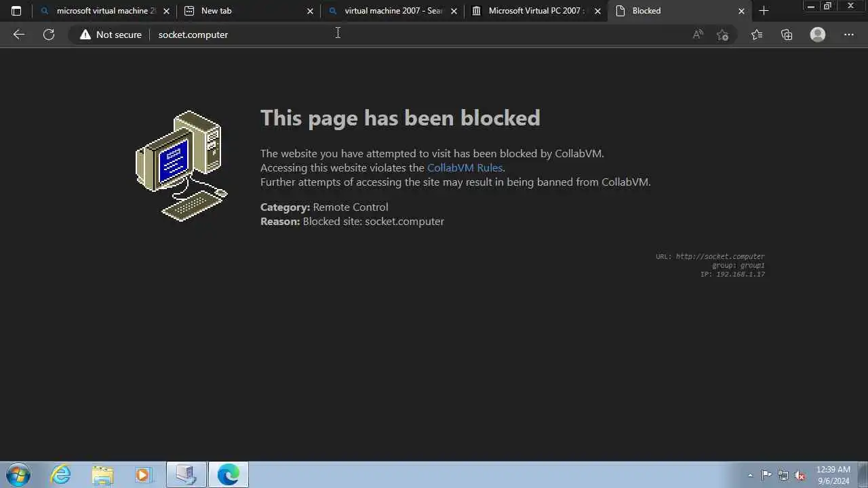Close the microsoft virtual machine tab

[x=166, y=11]
